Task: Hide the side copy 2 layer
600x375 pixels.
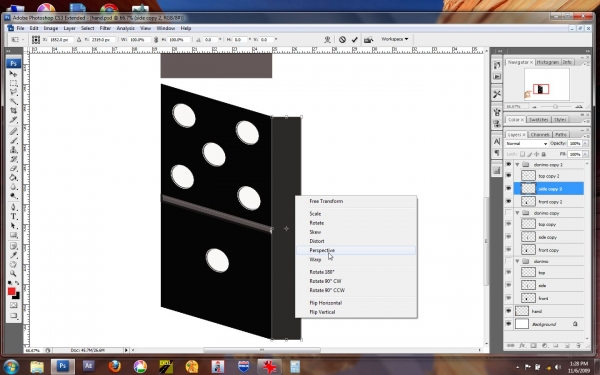Action: point(509,188)
